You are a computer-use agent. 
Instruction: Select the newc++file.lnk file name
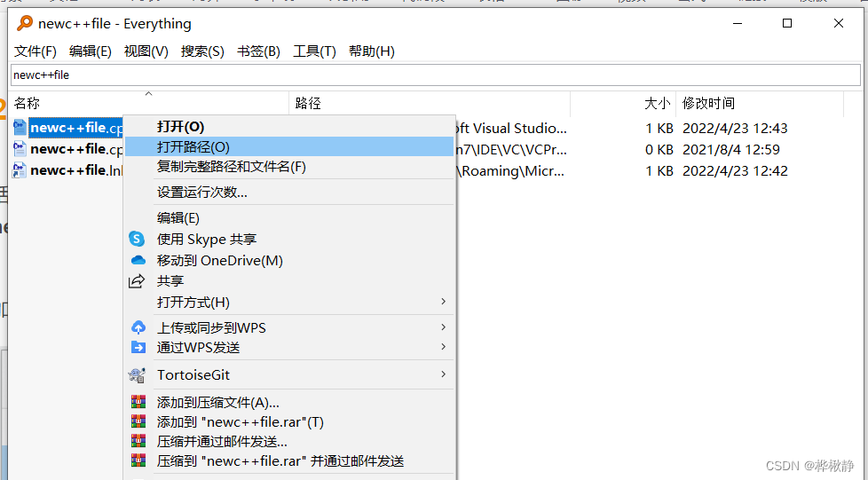(x=75, y=170)
